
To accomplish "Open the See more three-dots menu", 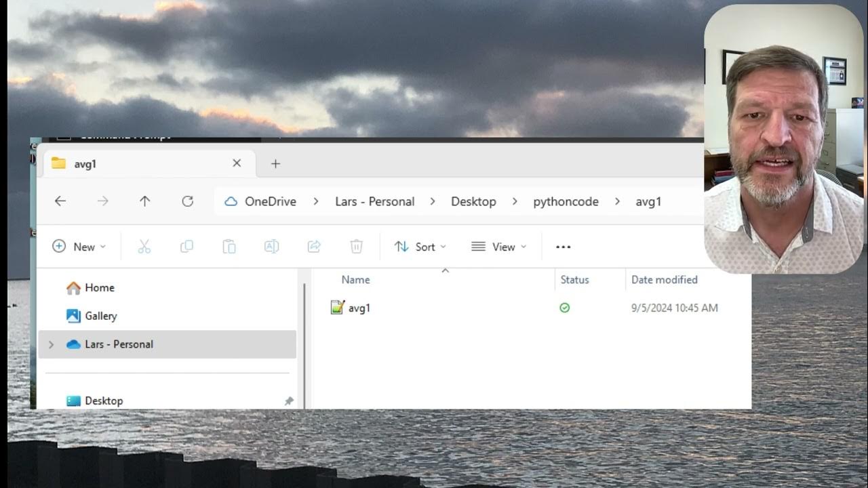I will click(x=563, y=247).
